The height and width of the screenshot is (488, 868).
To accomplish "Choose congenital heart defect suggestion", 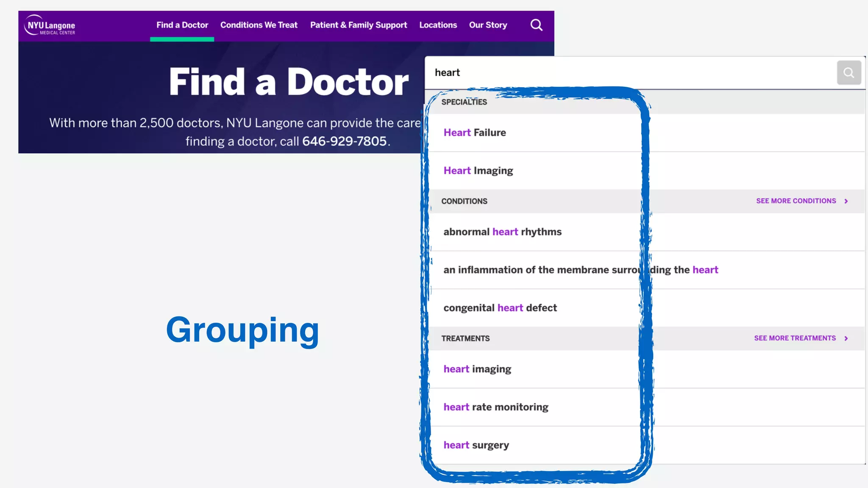I will (500, 308).
